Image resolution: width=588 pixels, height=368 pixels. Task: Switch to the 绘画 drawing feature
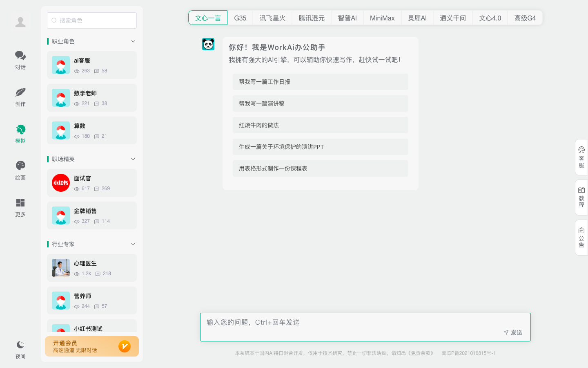(x=20, y=171)
